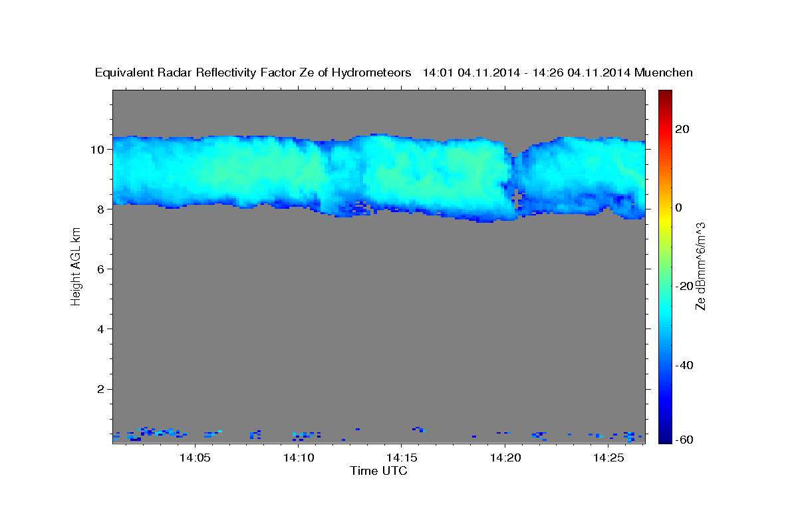Screen dimensions: 798x532
Task: Select the height tick label 2
Action: click(x=100, y=389)
